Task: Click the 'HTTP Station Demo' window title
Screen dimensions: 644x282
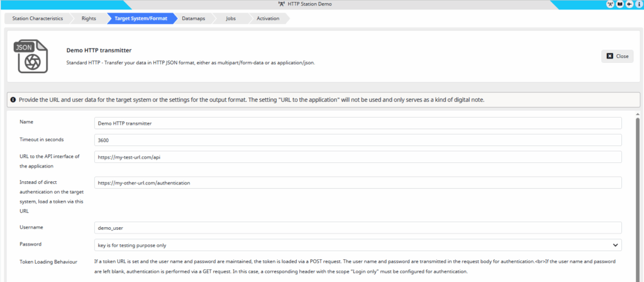Action: pyautogui.click(x=309, y=4)
